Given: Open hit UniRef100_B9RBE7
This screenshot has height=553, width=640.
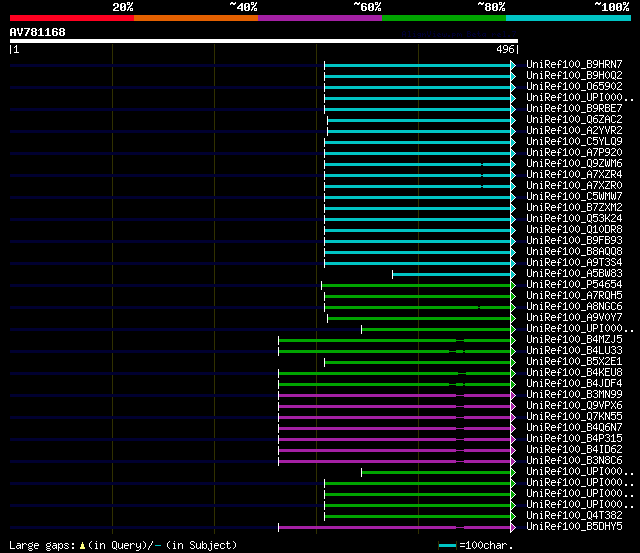Looking at the screenshot, I should coord(574,109).
